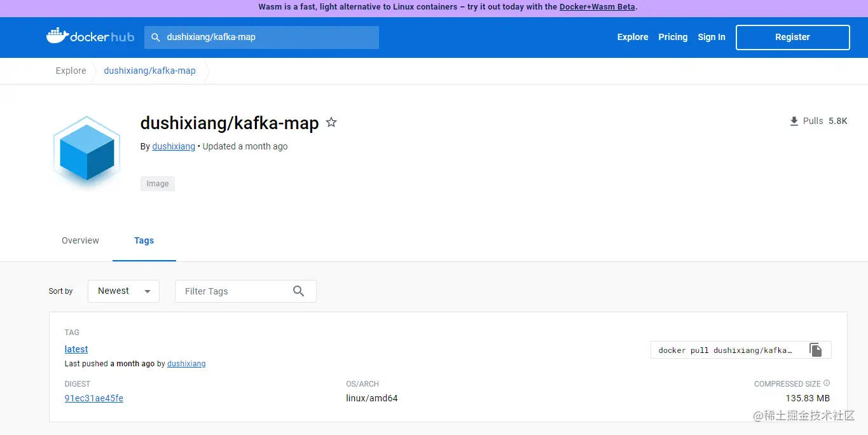The image size is (868, 435).
Task: Click dushixiang link in the Last pushed line
Action: (186, 364)
